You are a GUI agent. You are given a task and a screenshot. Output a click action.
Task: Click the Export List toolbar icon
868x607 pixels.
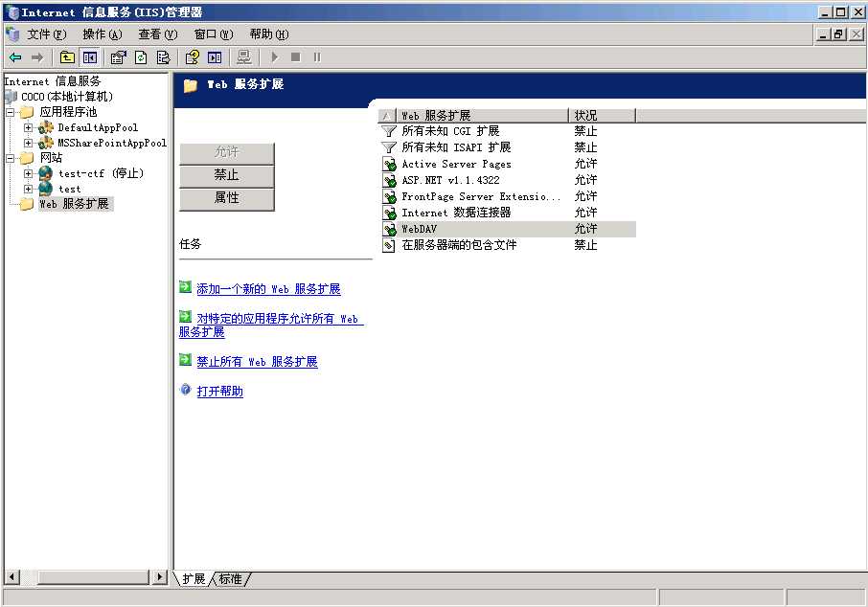(x=163, y=57)
